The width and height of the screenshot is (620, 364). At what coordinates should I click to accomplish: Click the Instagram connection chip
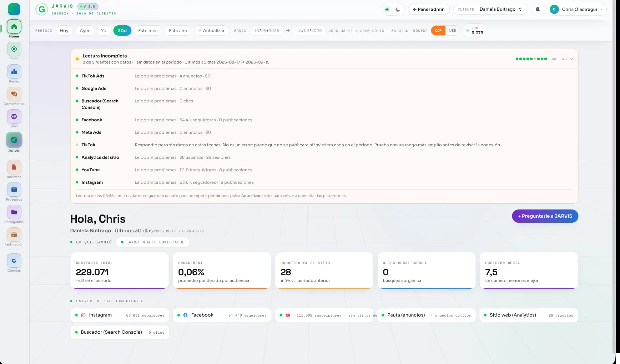coord(120,315)
